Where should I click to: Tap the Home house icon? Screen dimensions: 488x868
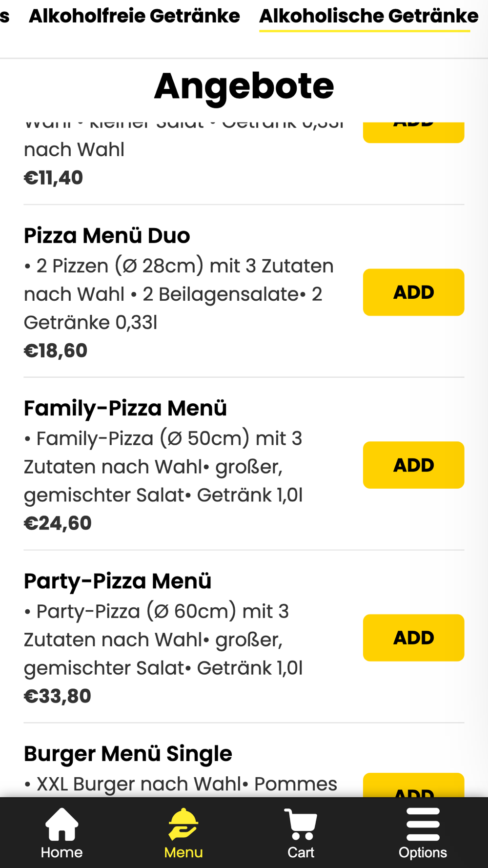click(61, 824)
